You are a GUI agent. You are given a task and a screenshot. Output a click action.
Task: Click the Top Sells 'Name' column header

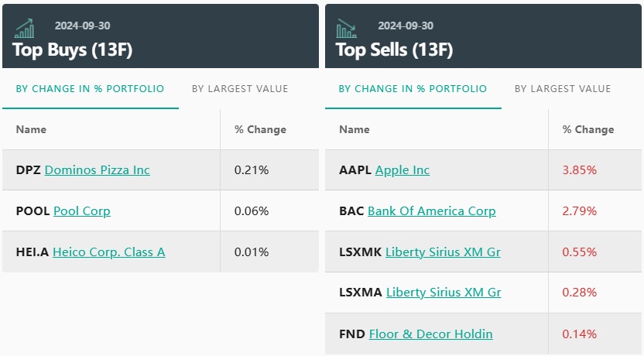[x=355, y=130]
